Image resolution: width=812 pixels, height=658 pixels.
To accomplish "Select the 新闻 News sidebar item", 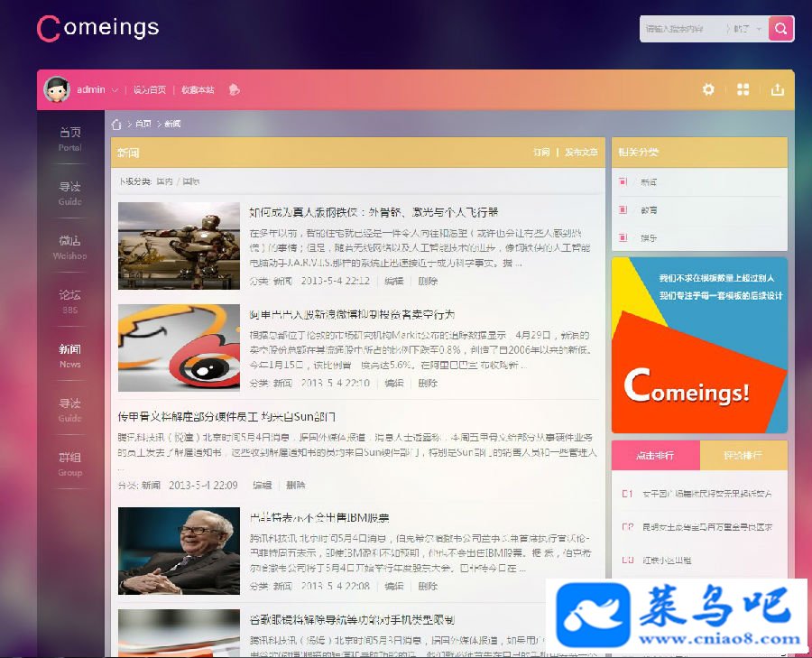I will click(69, 356).
